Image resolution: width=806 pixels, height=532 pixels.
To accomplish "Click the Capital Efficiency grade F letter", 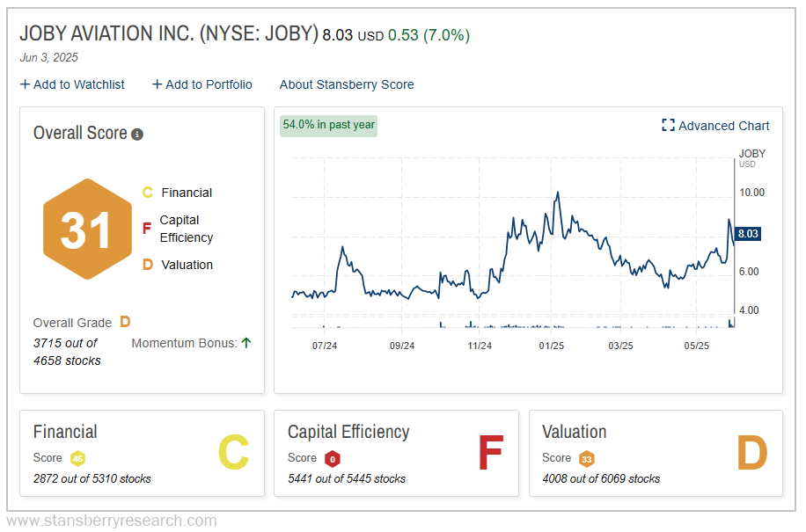I will [x=489, y=453].
